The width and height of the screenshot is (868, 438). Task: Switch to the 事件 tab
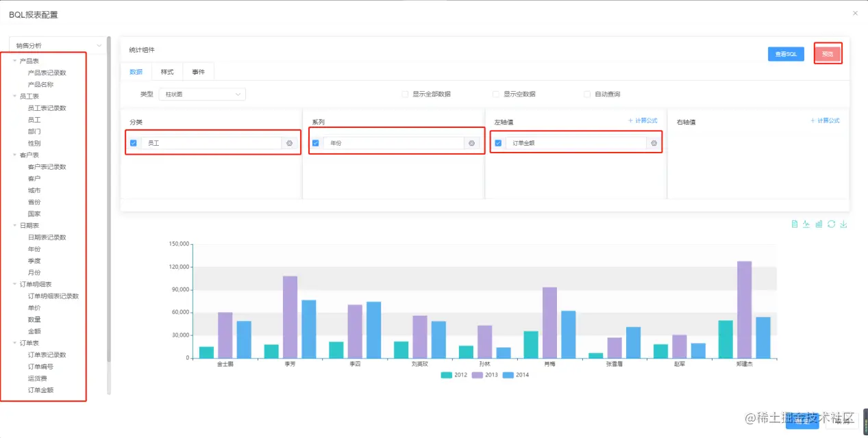[198, 71]
